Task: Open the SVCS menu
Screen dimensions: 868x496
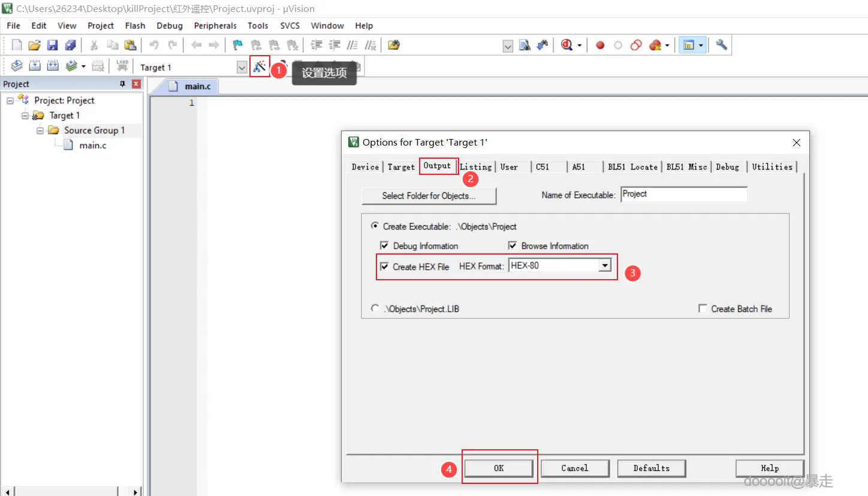Action: pos(290,26)
